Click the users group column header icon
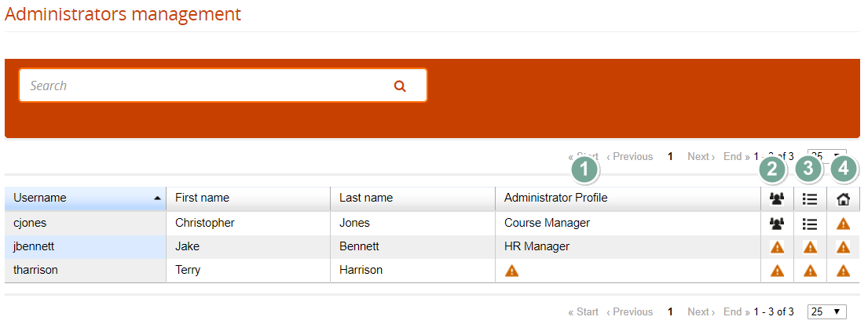 tap(777, 199)
